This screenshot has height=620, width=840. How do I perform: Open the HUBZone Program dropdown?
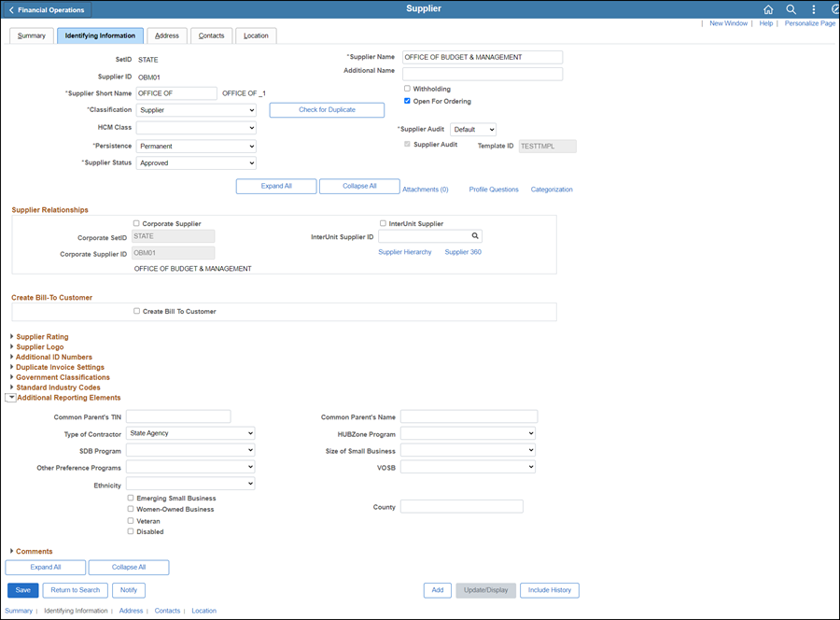click(x=468, y=433)
